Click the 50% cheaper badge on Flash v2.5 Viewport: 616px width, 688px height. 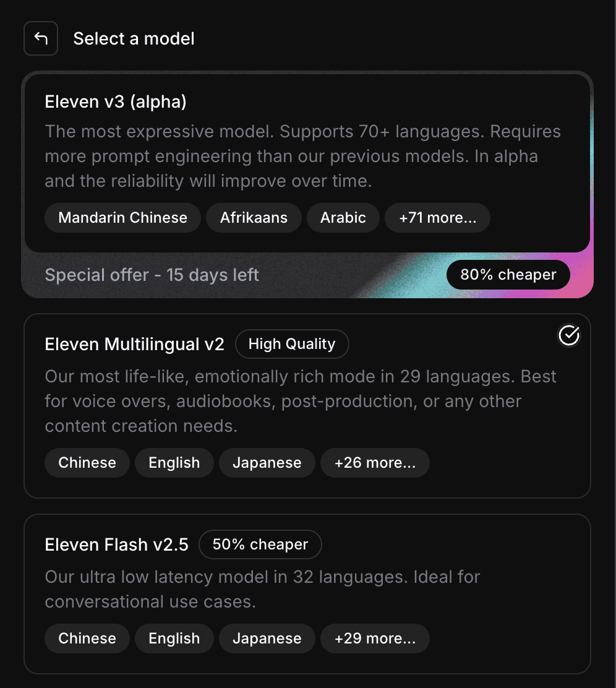[260, 544]
